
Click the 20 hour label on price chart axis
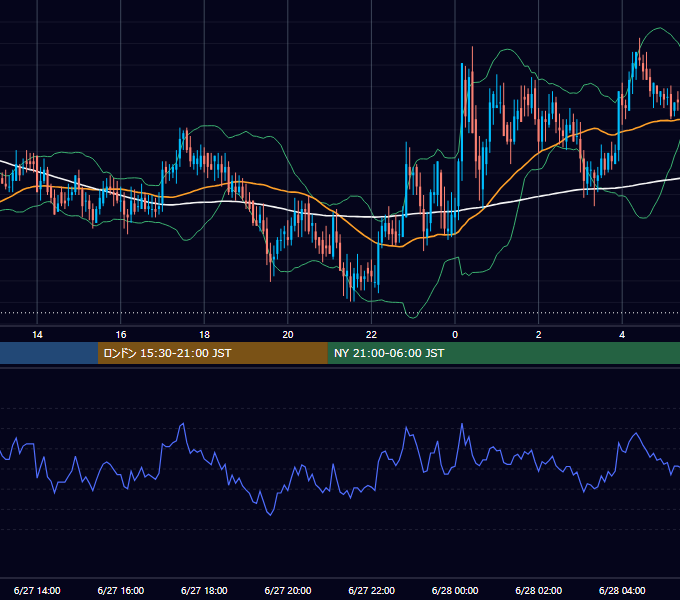[288, 335]
